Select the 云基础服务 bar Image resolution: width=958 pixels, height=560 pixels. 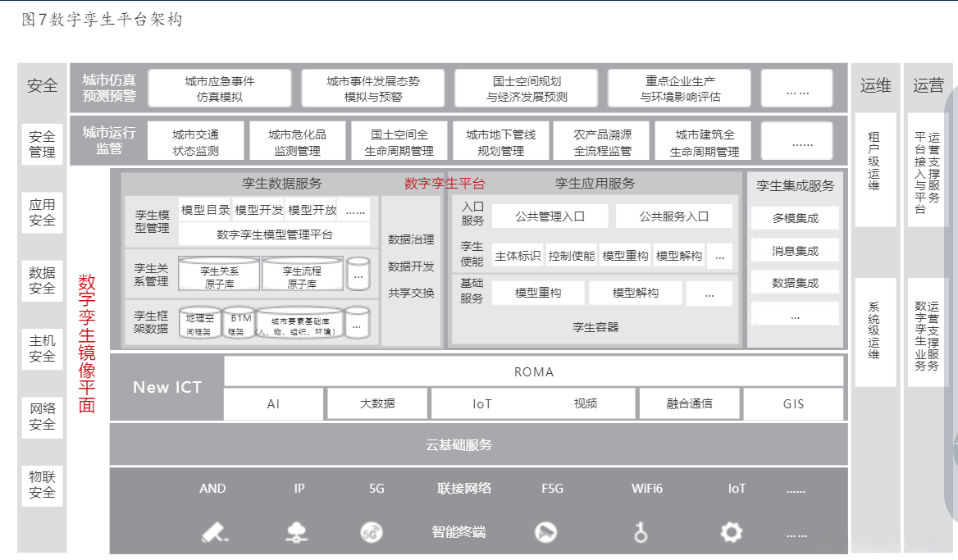(478, 444)
